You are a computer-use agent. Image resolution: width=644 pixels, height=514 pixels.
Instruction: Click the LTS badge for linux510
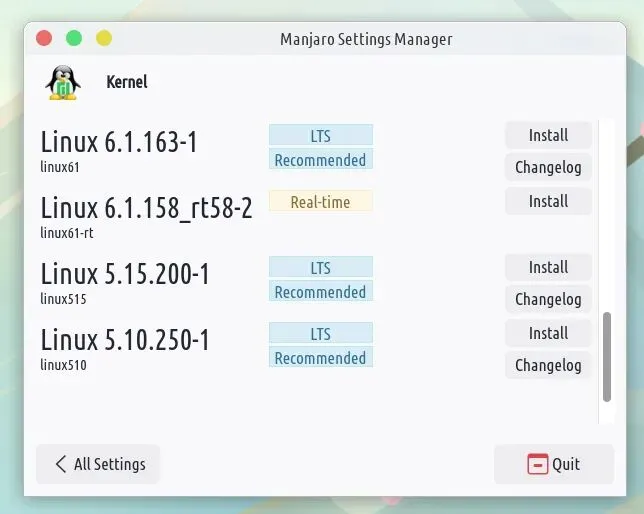pyautogui.click(x=321, y=333)
